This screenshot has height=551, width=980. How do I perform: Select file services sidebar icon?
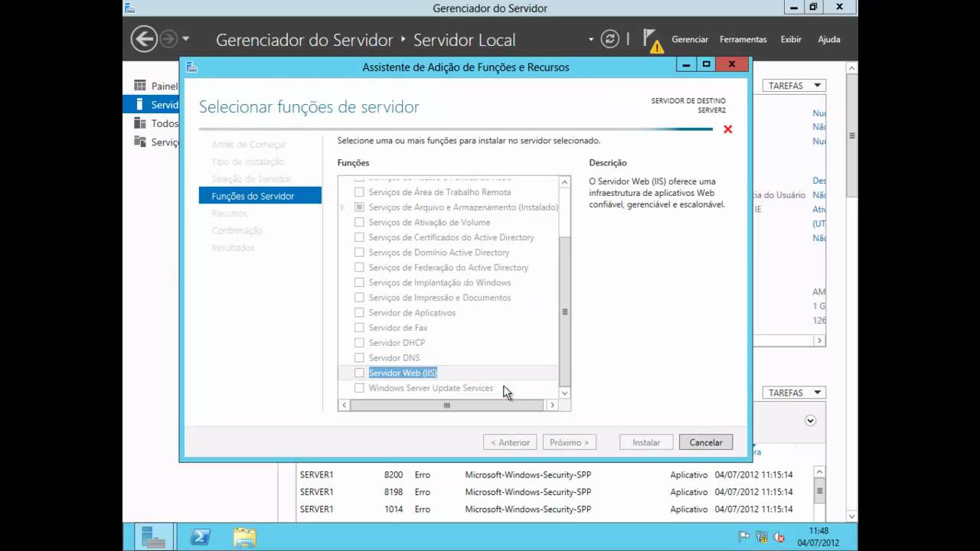click(x=139, y=142)
